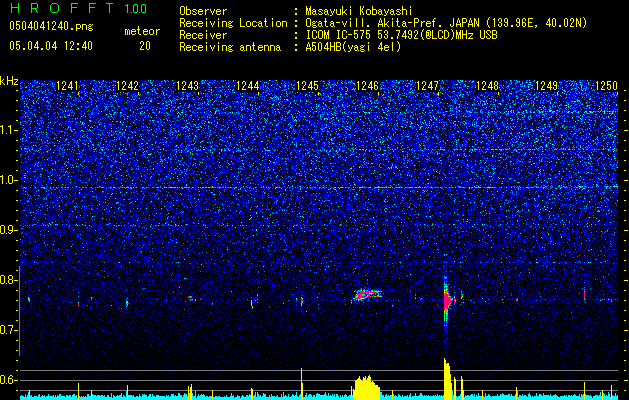Click the 1241 time marker
Screen dimensions: 629x400
(67, 86)
